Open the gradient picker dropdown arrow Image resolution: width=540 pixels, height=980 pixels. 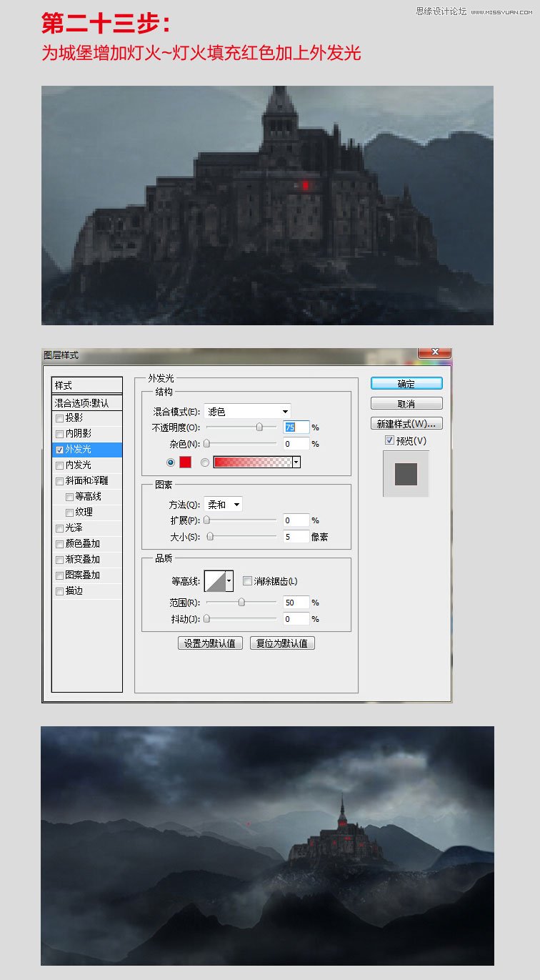(296, 462)
